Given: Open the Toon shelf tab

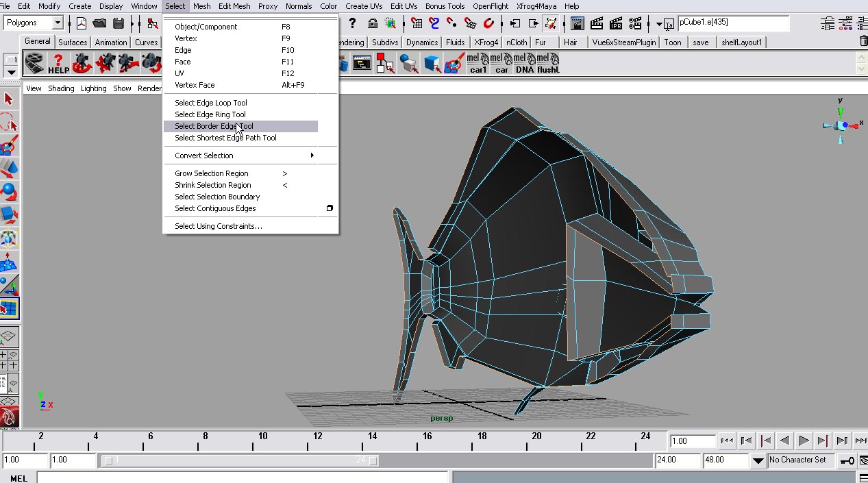Looking at the screenshot, I should 673,42.
